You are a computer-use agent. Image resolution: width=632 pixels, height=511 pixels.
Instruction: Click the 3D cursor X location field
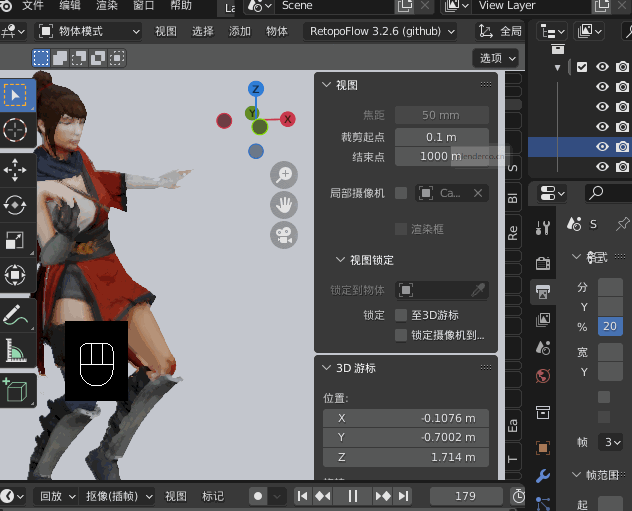point(406,418)
